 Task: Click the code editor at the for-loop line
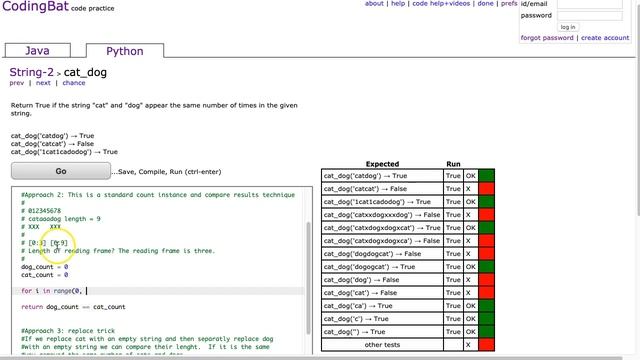[x=159, y=291]
